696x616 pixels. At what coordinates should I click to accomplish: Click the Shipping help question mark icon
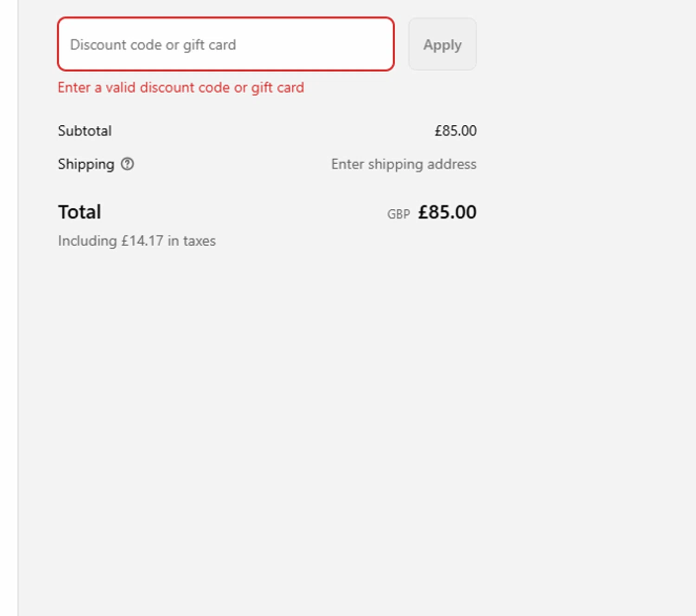tap(127, 164)
